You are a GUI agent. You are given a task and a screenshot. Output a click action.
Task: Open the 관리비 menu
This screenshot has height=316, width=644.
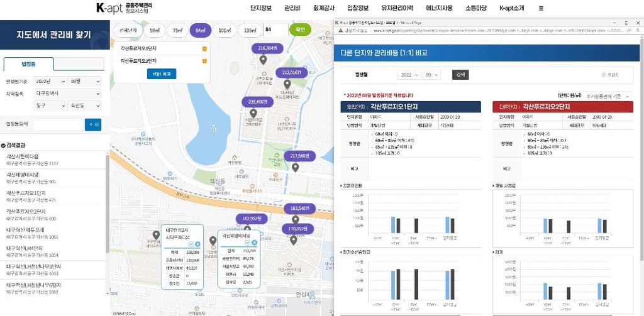[292, 8]
